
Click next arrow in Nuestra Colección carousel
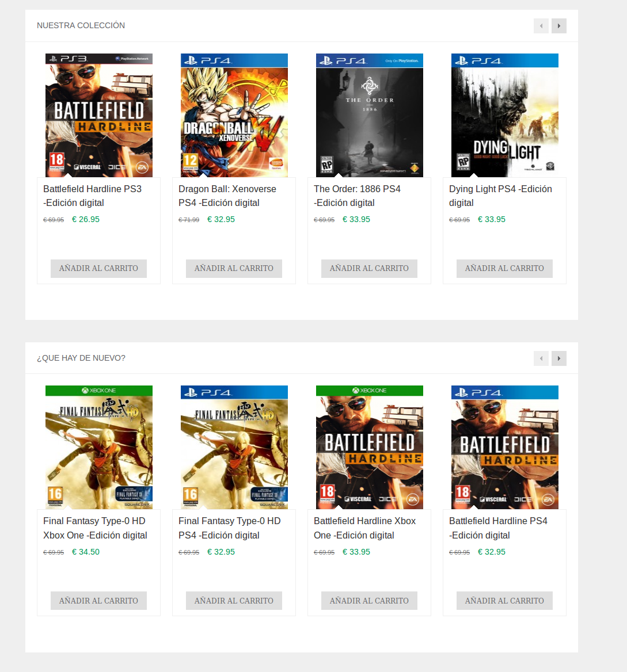tap(558, 26)
